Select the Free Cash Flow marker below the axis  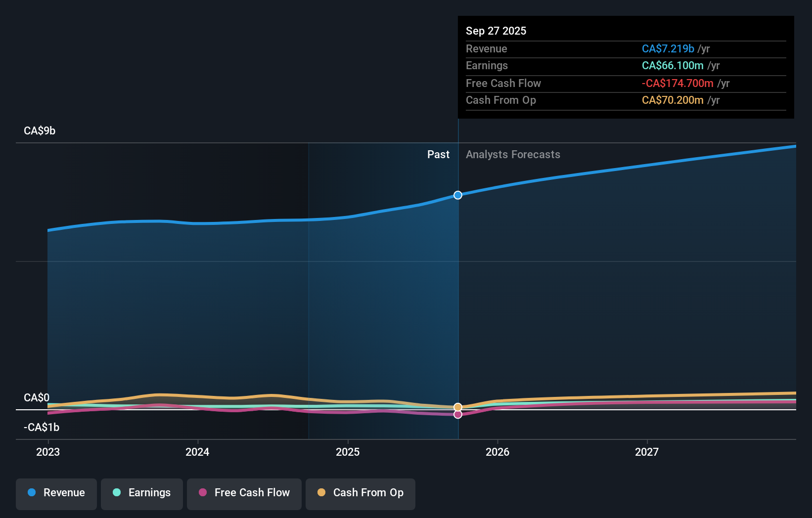(x=458, y=414)
